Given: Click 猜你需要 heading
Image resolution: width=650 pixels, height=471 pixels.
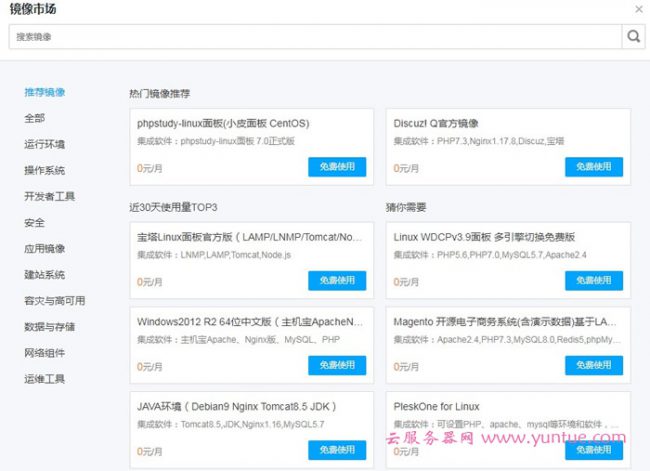Looking at the screenshot, I should tap(406, 207).
